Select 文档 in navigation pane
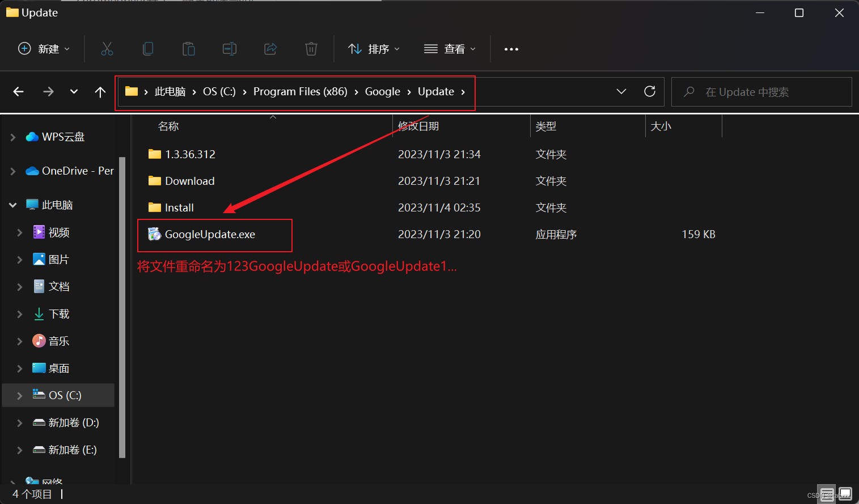Image resolution: width=859 pixels, height=504 pixels. 59,286
